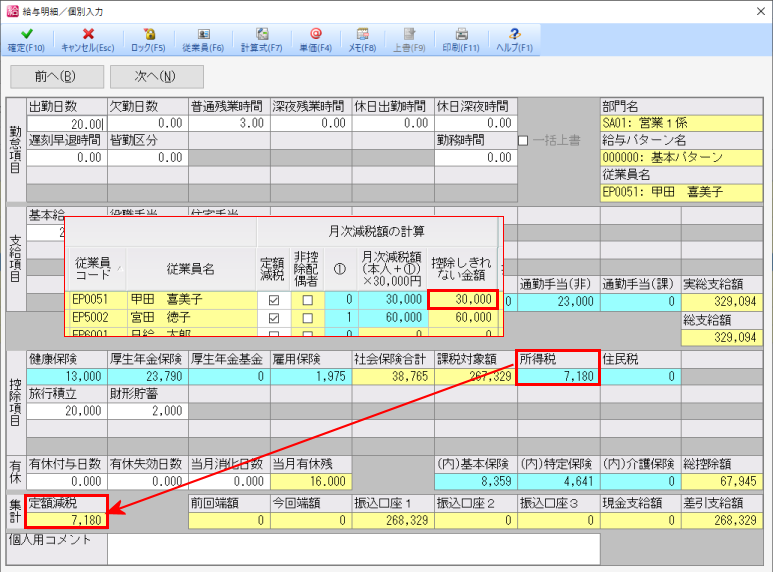Screen dimensions: 773x572
Task: Check 非控除配偶者 box for EP5002 宮田 徳子
Action: [x=307, y=317]
